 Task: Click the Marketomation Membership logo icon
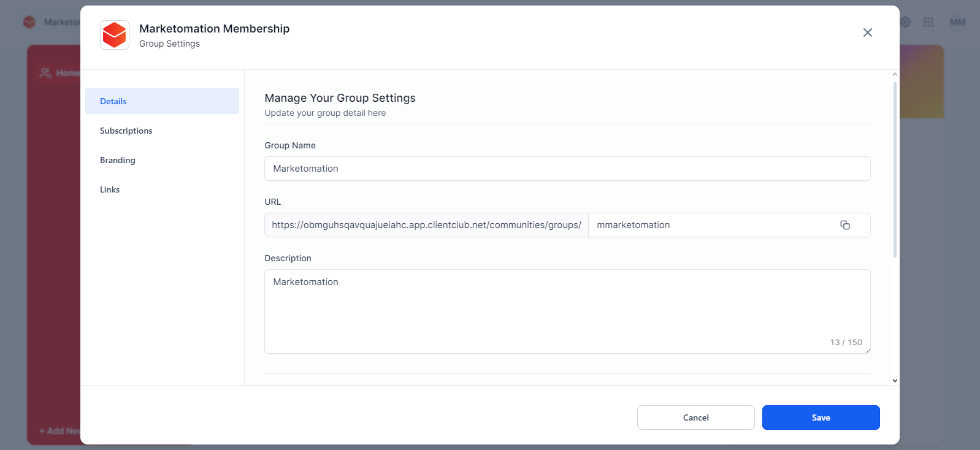coord(115,35)
